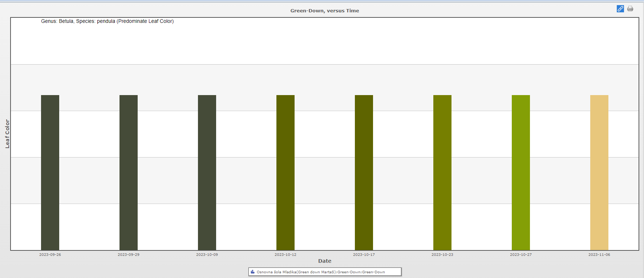The image size is (644, 278).
Task: Click the 2023-11-06 date label
Action: [599, 255]
